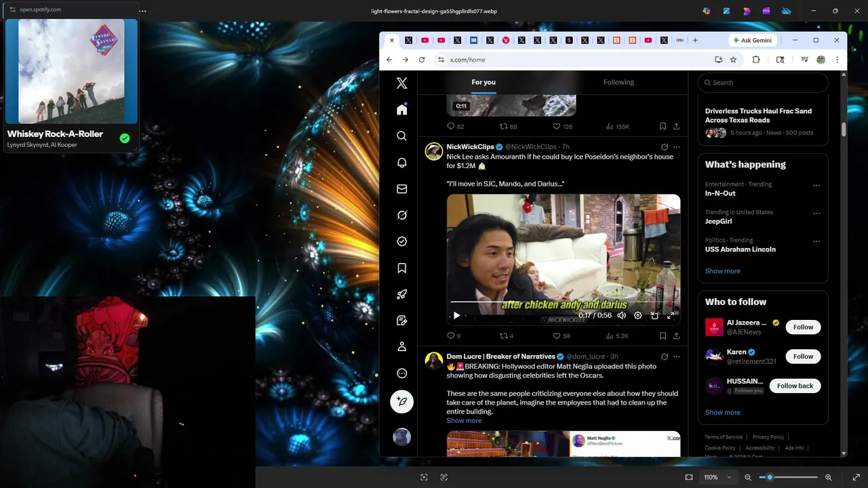Open a new Chrome tab
The width and height of the screenshot is (868, 488).
[695, 41]
